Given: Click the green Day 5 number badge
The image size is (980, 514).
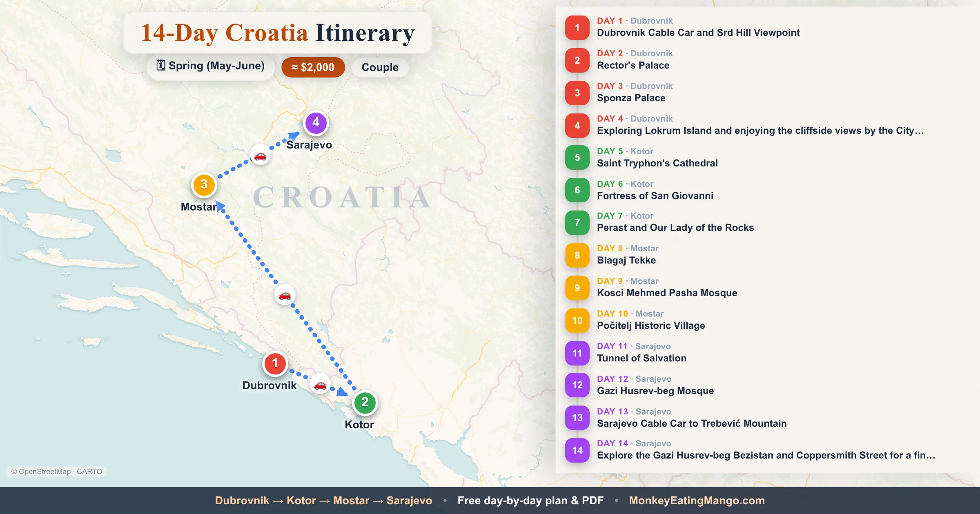Looking at the screenshot, I should [x=577, y=157].
